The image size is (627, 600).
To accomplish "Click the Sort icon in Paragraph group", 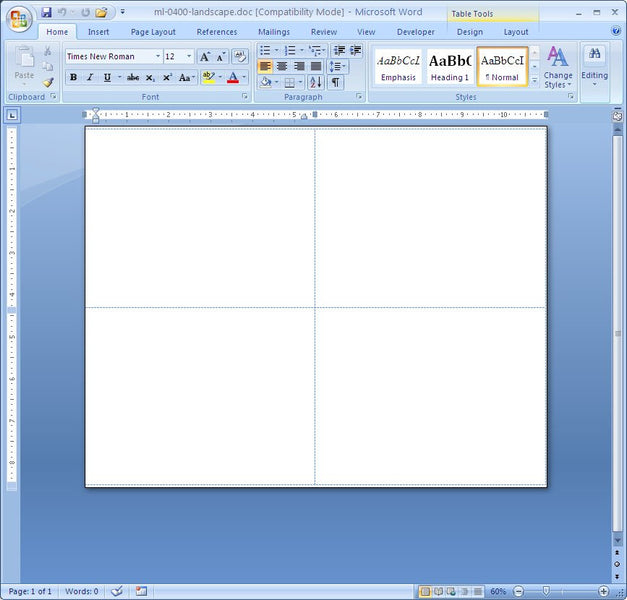I will tap(316, 82).
